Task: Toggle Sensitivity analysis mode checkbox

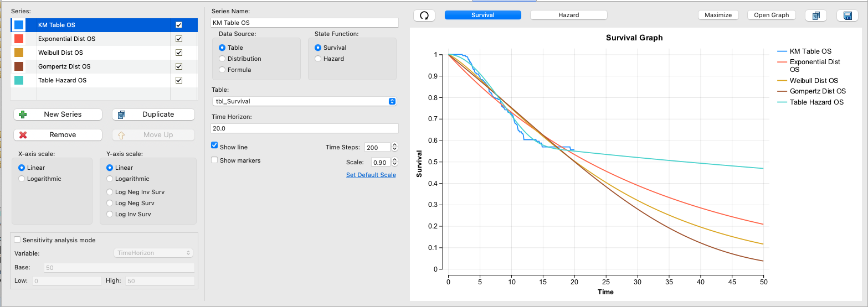Action: [x=18, y=240]
